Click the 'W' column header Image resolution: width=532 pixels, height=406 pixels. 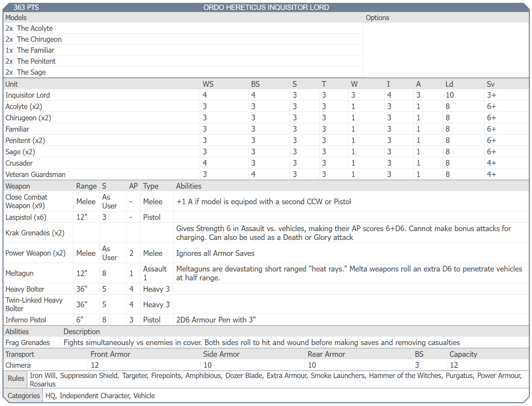(x=354, y=84)
